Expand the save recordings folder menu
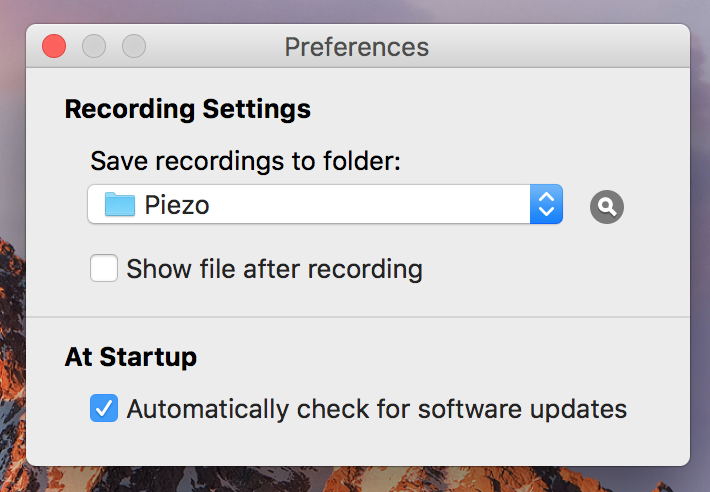Viewport: 710px width, 492px height. point(325,204)
